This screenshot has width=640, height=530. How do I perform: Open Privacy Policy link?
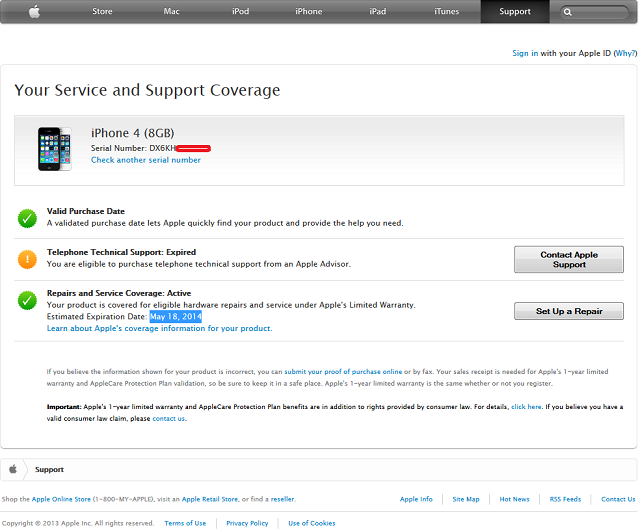(x=247, y=523)
